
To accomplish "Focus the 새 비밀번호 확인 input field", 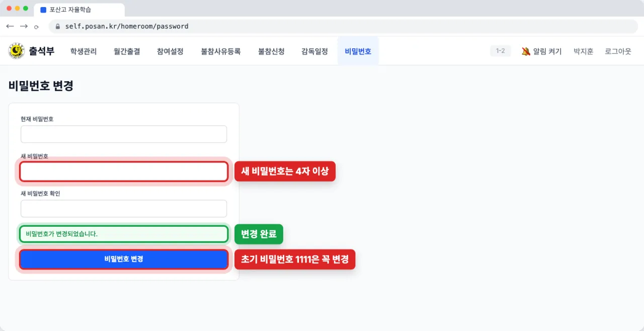I will (x=124, y=209).
